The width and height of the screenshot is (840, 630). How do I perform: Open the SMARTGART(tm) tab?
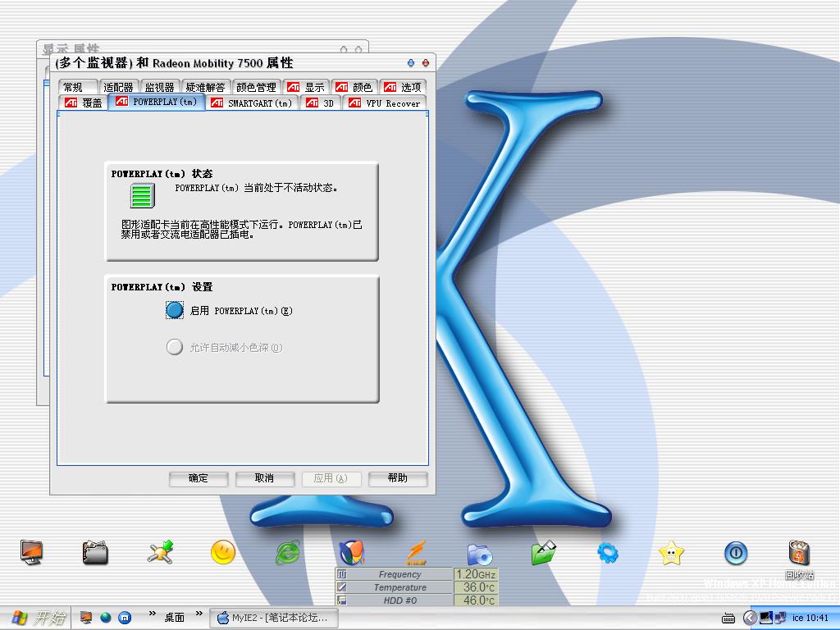252,103
